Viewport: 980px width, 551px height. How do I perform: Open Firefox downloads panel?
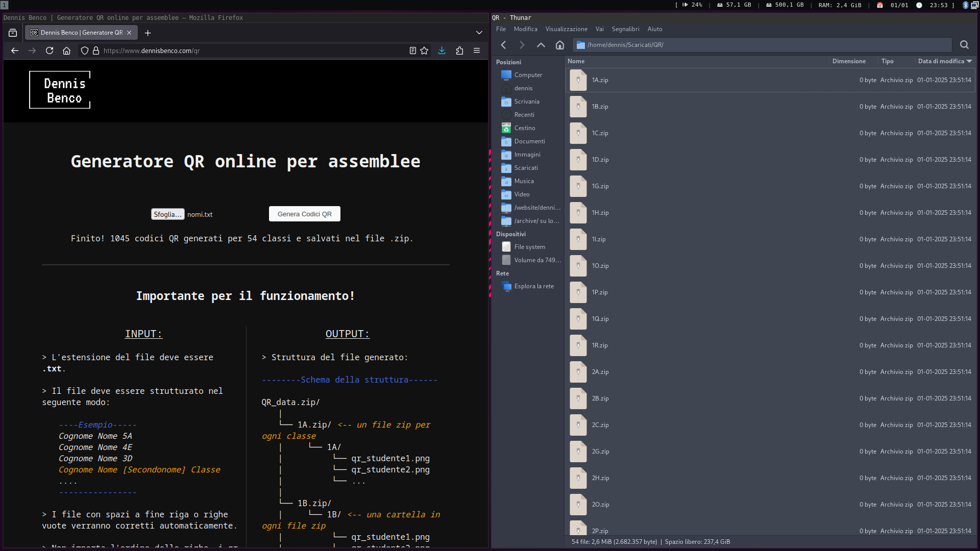click(442, 51)
